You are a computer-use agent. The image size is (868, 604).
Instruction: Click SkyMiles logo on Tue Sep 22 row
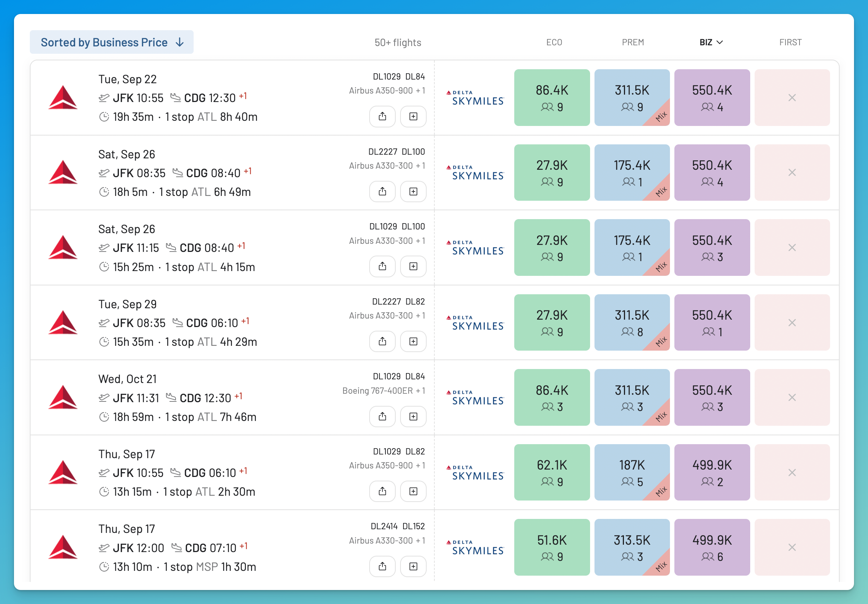[475, 98]
